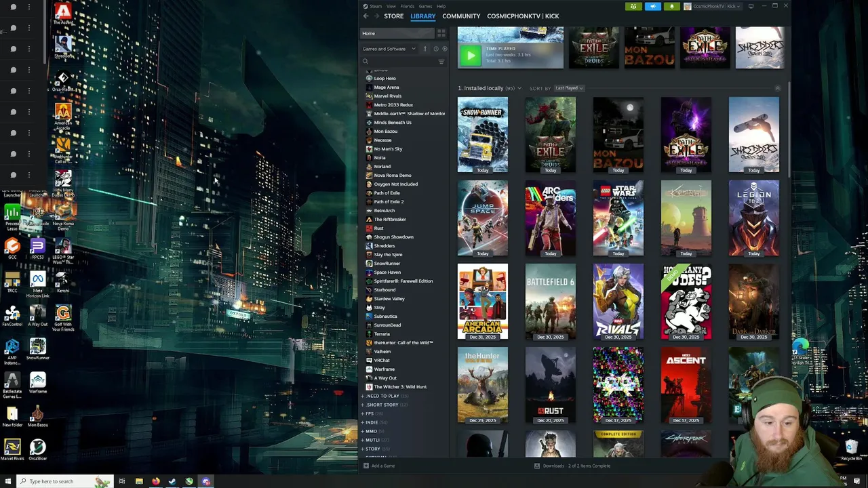Click the green Play button for SnowRunner
The height and width of the screenshot is (488, 868).
click(x=469, y=56)
